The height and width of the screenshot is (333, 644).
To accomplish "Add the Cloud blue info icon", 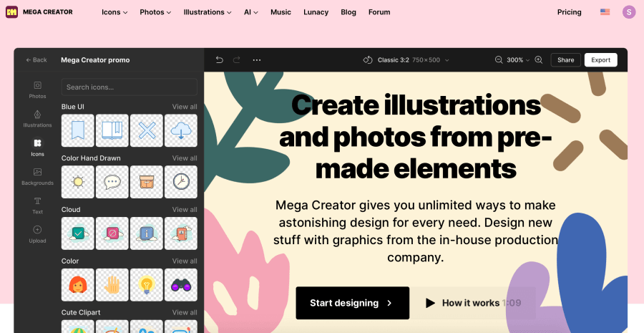I will pos(147,233).
